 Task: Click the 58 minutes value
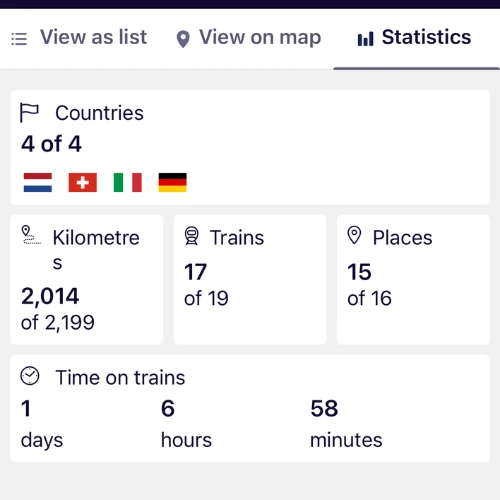tap(346, 423)
